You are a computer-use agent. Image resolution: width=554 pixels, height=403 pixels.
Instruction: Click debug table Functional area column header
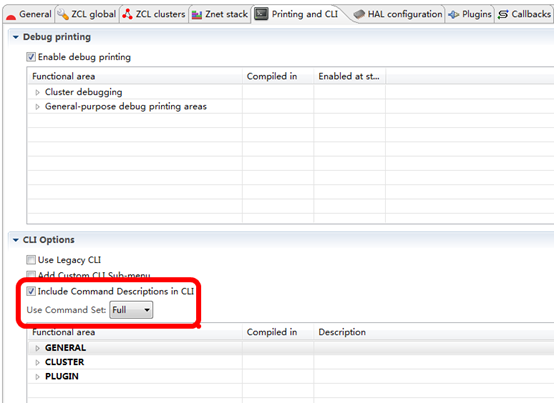click(135, 76)
